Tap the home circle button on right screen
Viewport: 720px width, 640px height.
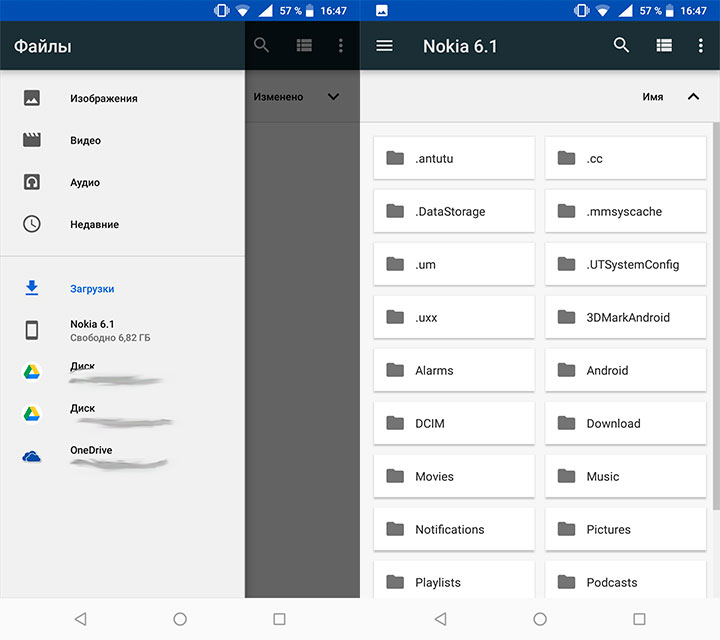coord(540,619)
